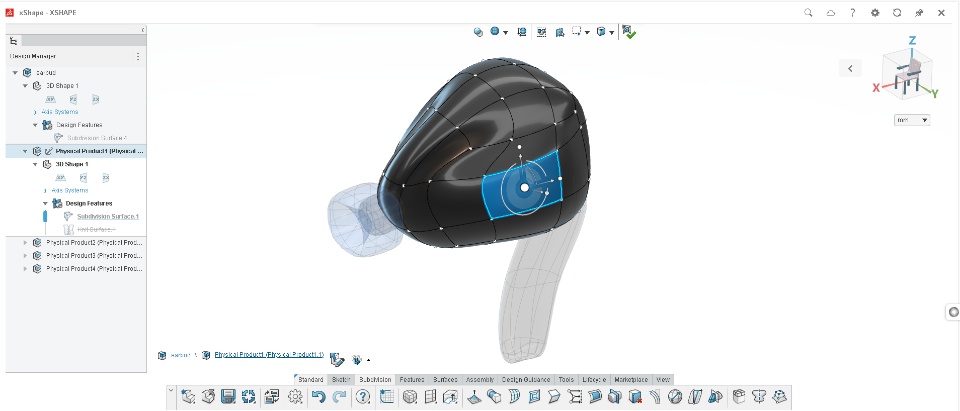The width and height of the screenshot is (960, 411).
Task: Switch to the Standard tab
Action: [x=310, y=380]
